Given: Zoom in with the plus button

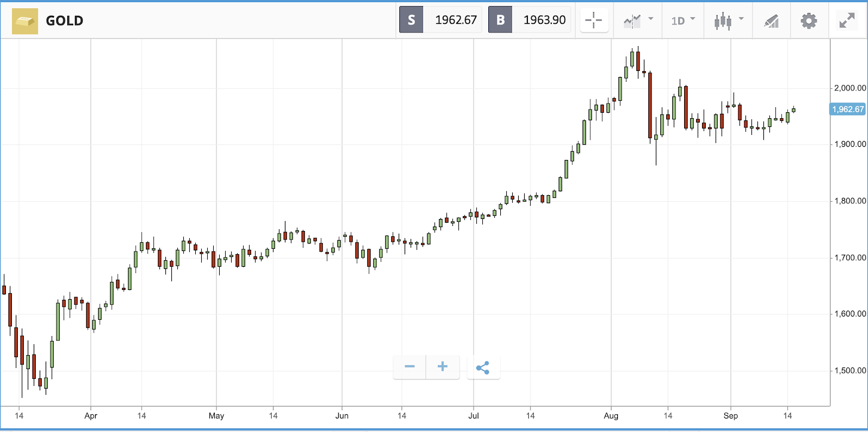Looking at the screenshot, I should click(x=443, y=367).
